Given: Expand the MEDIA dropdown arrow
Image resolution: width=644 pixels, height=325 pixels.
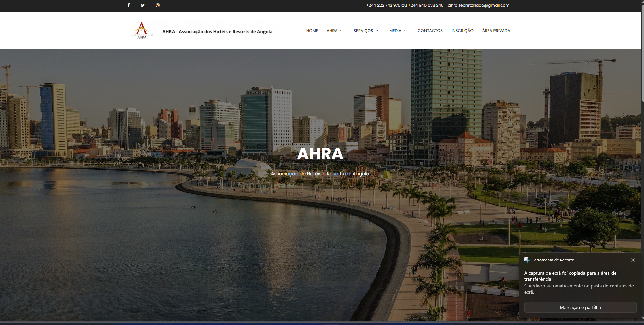Looking at the screenshot, I should (405, 31).
